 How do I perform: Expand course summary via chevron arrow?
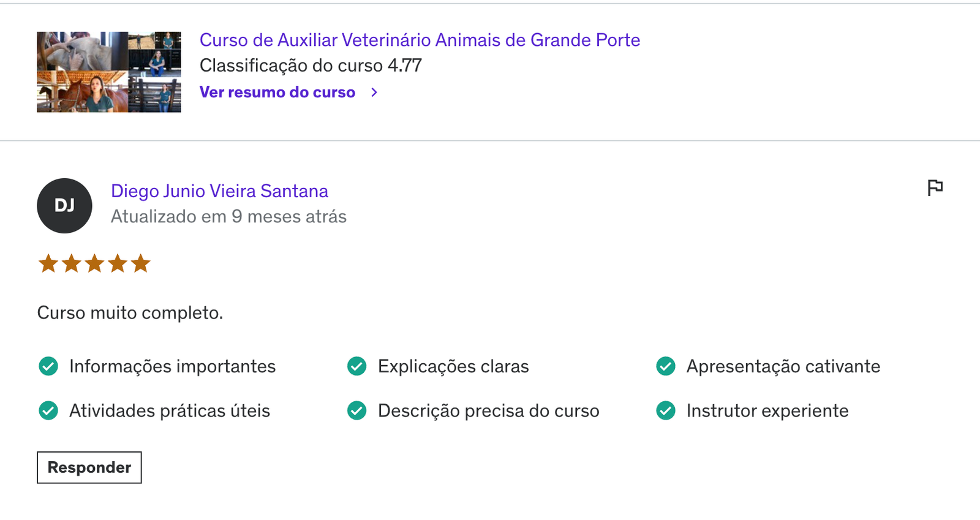click(x=374, y=92)
